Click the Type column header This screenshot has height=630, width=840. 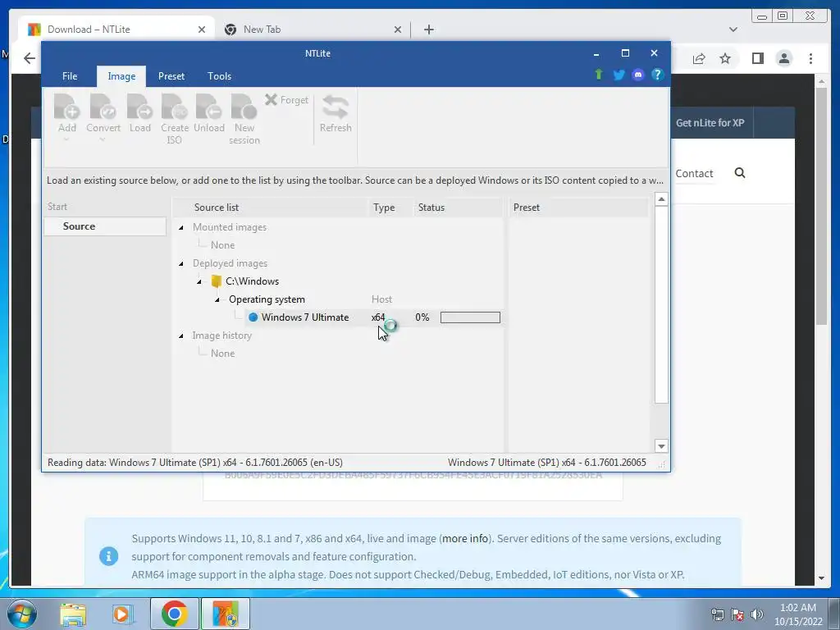(x=390, y=208)
